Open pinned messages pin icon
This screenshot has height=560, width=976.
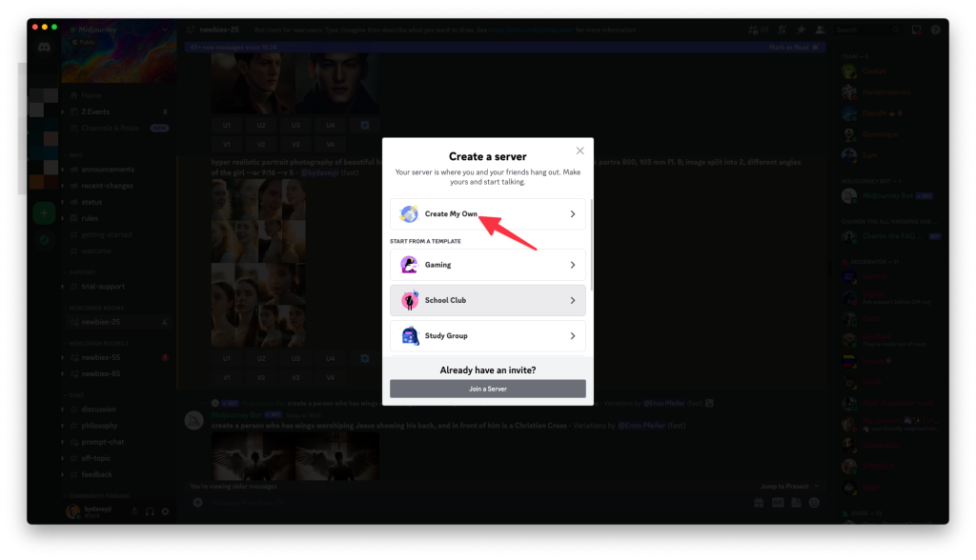coord(801,30)
